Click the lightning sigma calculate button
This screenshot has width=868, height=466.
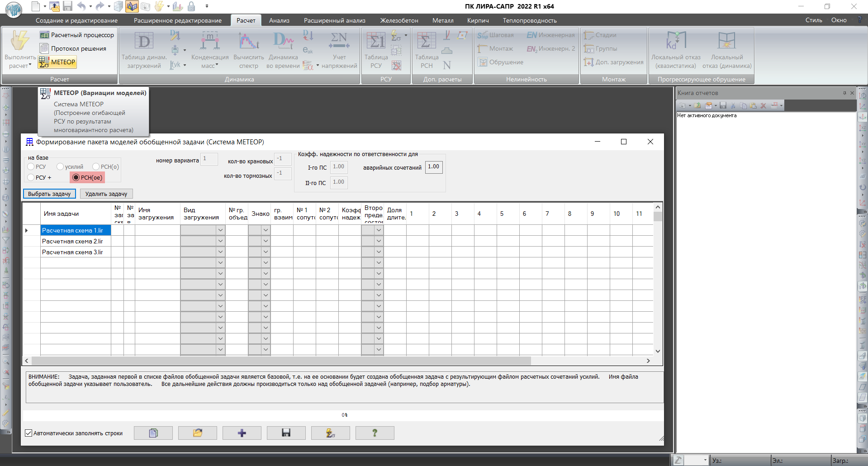coord(330,433)
